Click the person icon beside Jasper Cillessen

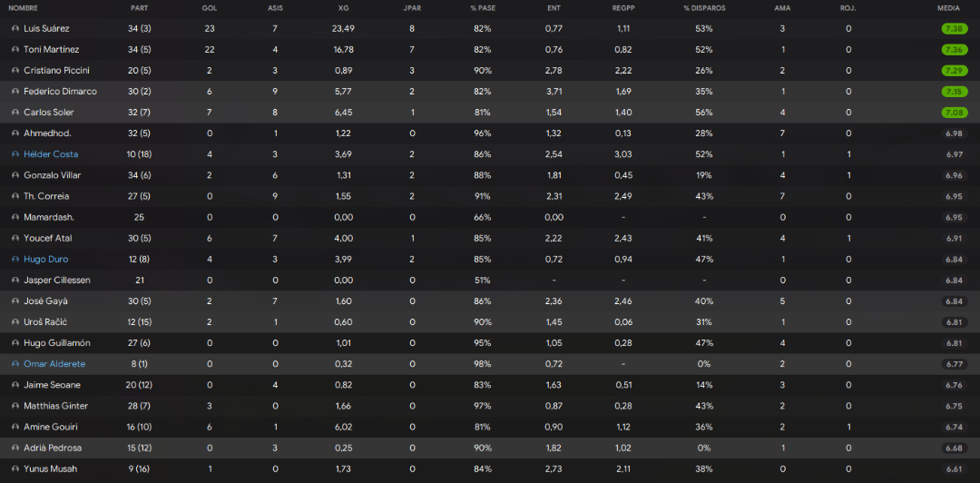click(x=15, y=281)
